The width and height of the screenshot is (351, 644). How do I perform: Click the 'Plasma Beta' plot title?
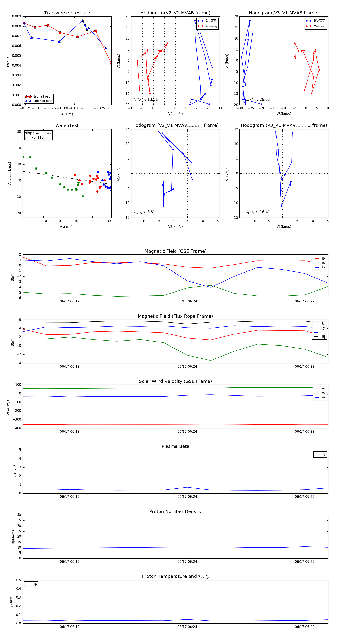(x=175, y=446)
